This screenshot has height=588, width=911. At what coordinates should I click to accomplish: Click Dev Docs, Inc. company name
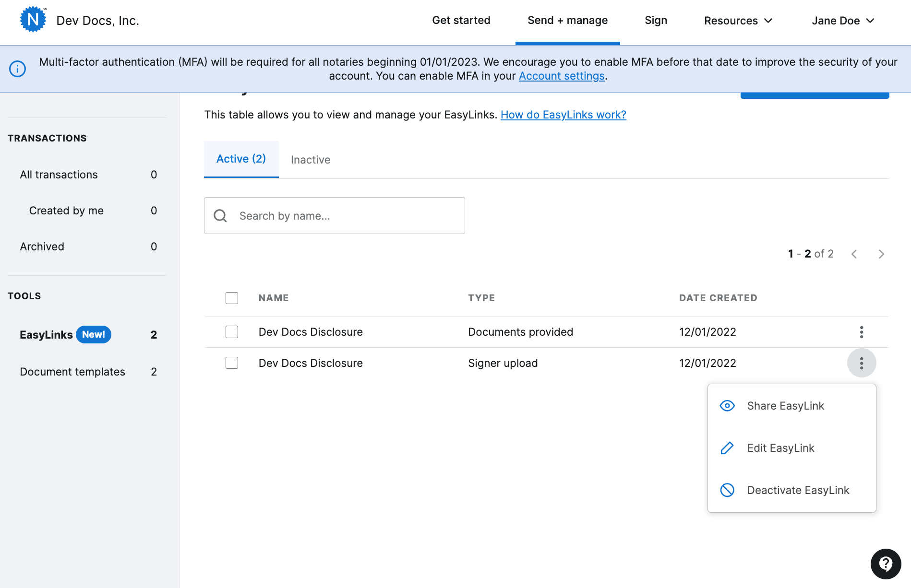98,21
